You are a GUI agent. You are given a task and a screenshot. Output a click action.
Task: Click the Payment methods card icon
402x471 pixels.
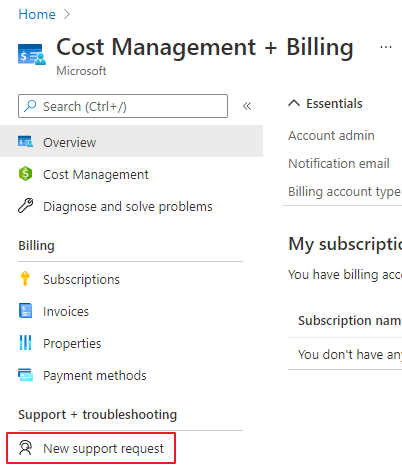pyautogui.click(x=25, y=375)
